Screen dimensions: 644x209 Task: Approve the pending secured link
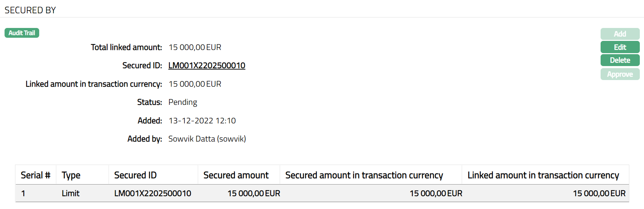[620, 74]
